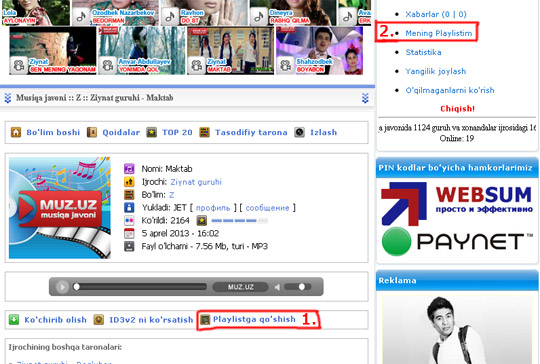Open the Qoidalar rules page

click(121, 133)
